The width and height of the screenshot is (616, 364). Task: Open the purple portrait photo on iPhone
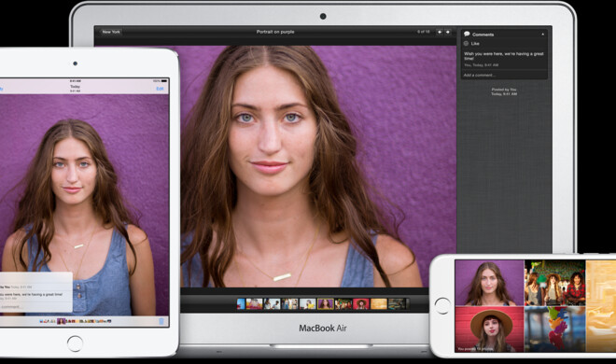coord(489,283)
